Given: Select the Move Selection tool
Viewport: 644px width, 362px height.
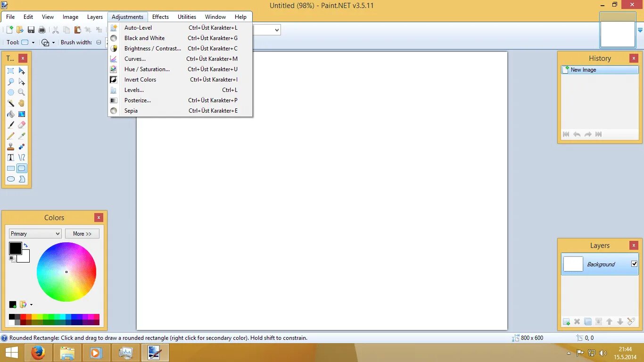Looking at the screenshot, I should (x=22, y=82).
